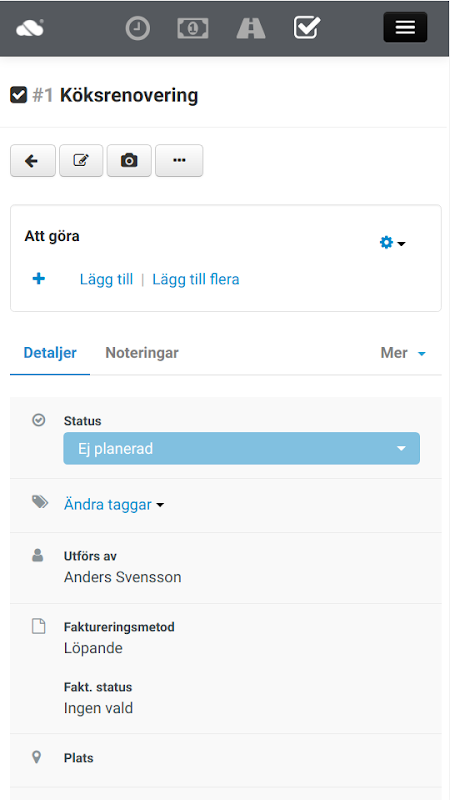This screenshot has width=450, height=800.
Task: Click the cloud logo icon
Action: point(30,28)
